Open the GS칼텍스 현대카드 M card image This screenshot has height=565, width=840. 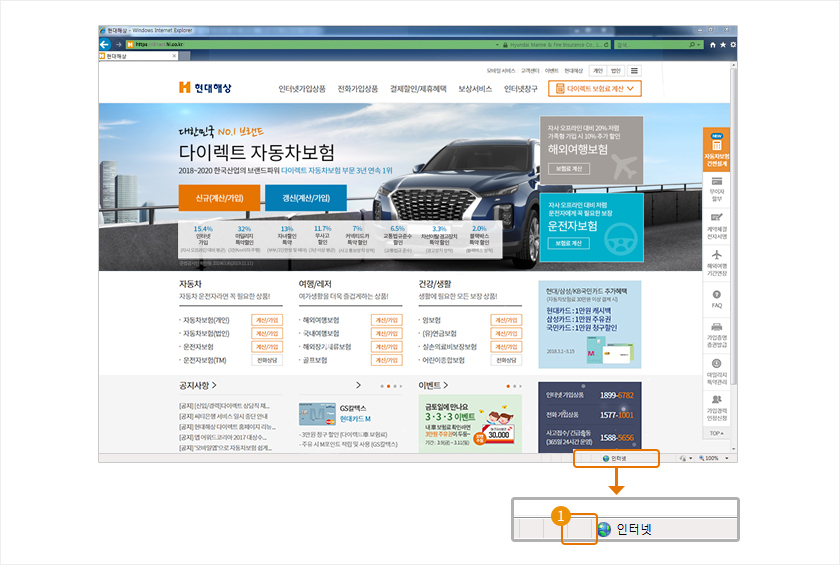(317, 414)
